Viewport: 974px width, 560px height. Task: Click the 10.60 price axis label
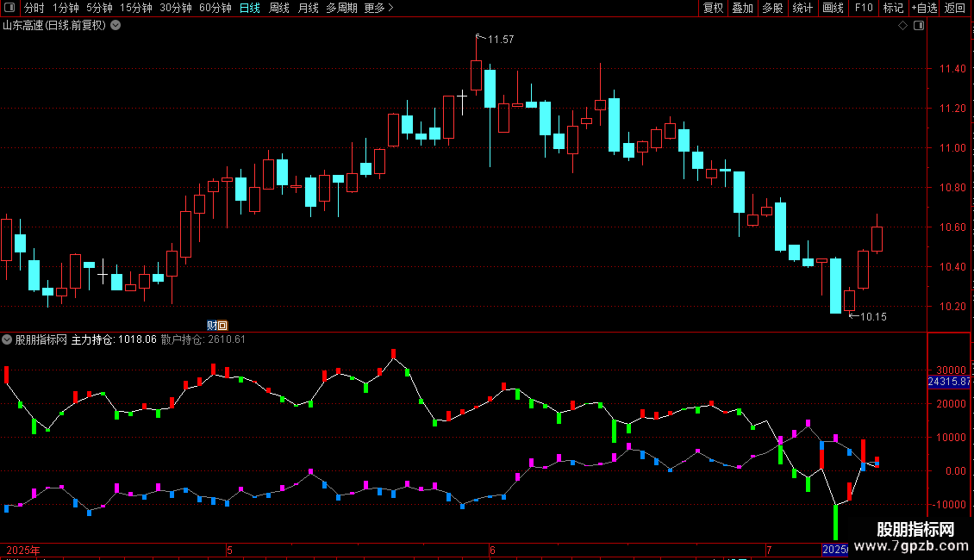pyautogui.click(x=952, y=227)
